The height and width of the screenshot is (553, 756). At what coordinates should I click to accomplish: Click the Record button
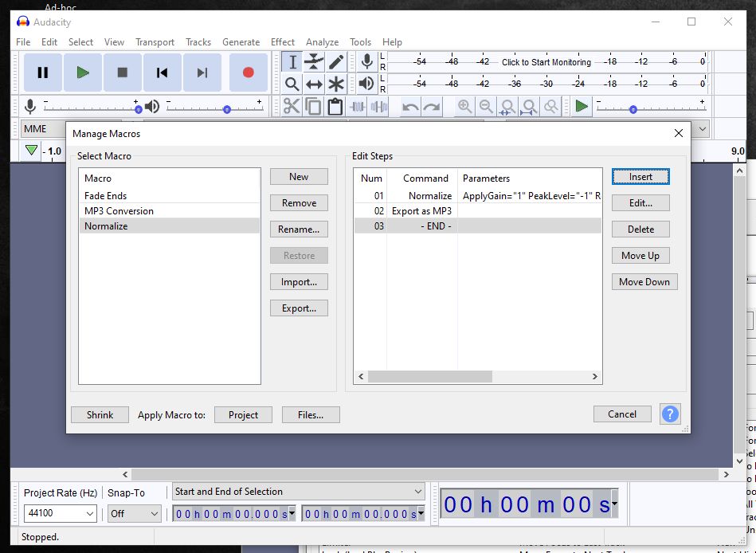pos(248,73)
